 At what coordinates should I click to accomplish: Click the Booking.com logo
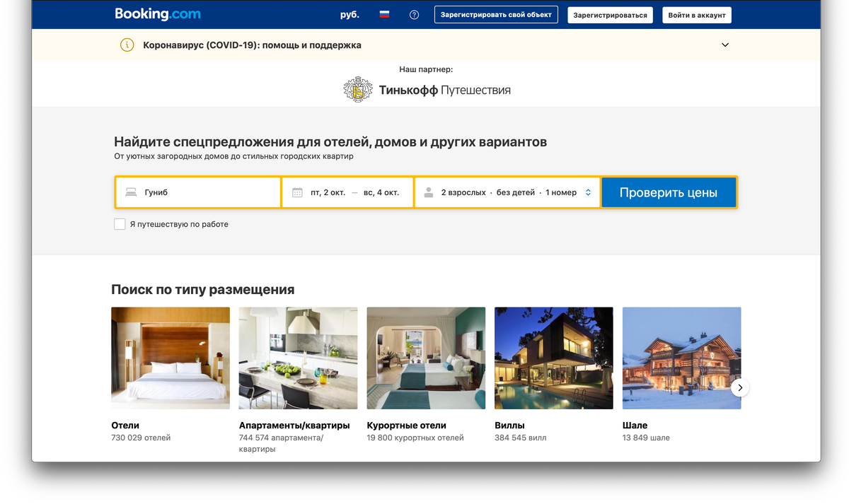[x=157, y=13]
